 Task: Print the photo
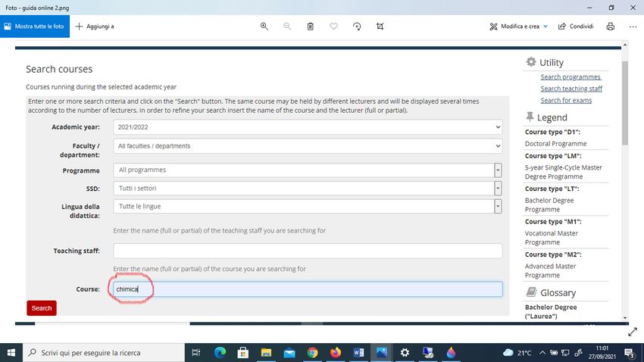611,27
